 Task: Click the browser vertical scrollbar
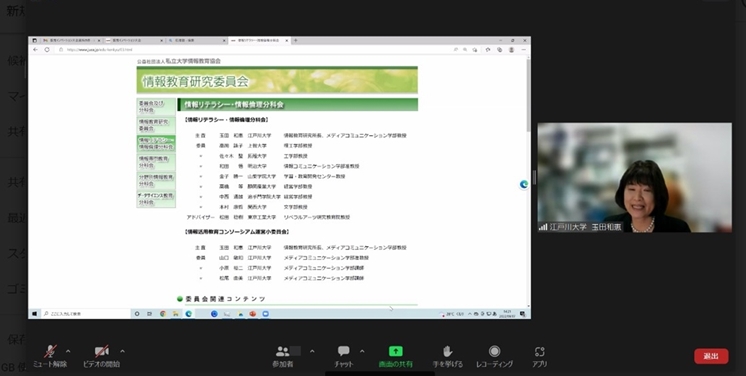528,181
